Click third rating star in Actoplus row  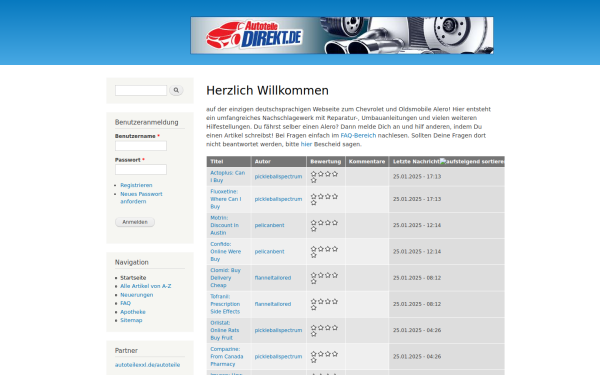pos(328,174)
